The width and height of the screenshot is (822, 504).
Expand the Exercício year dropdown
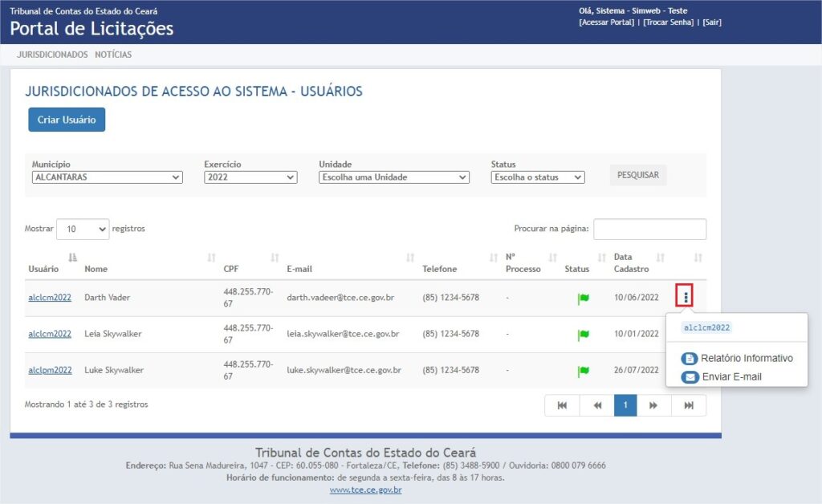(250, 177)
